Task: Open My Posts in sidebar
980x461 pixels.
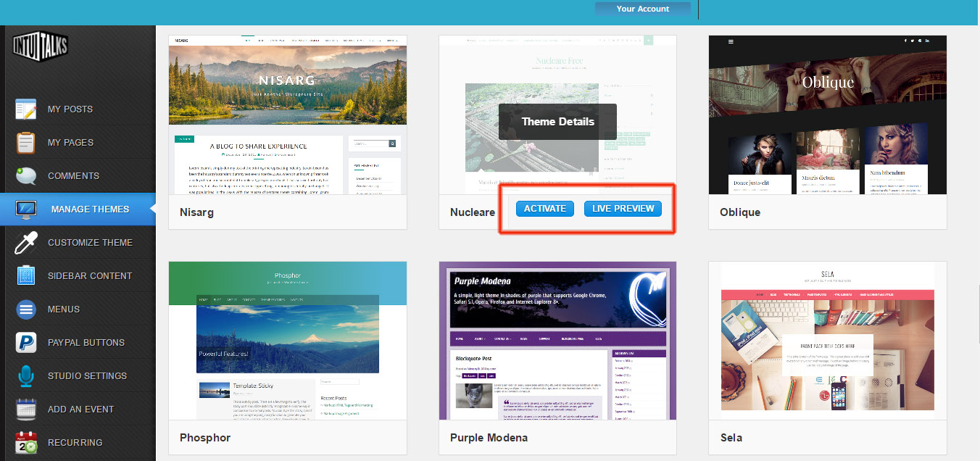Action: (78, 109)
